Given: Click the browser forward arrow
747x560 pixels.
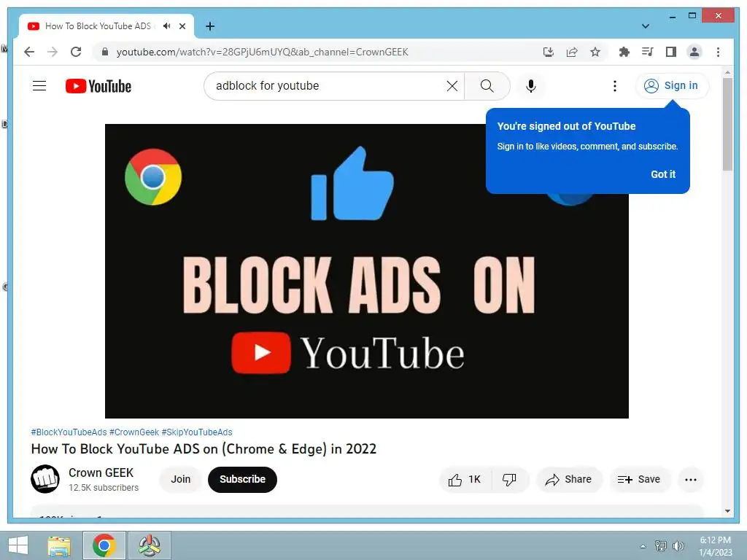Looking at the screenshot, I should pos(53,52).
